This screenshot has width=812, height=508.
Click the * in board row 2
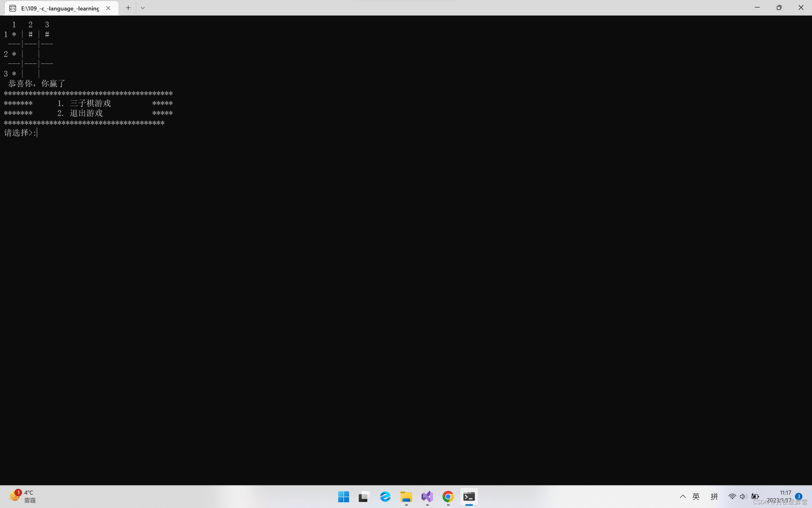14,54
